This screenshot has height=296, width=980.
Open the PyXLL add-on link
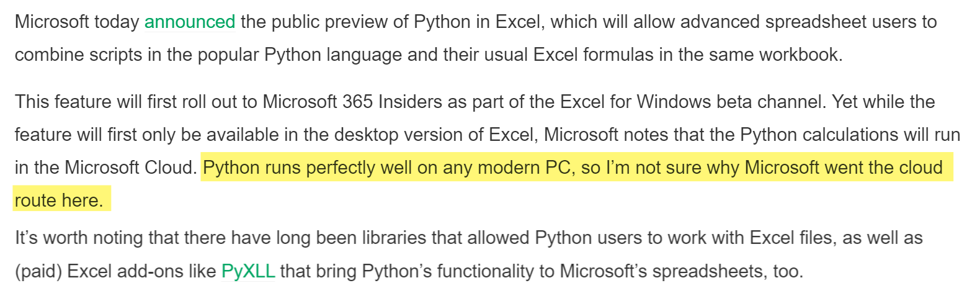(x=247, y=271)
